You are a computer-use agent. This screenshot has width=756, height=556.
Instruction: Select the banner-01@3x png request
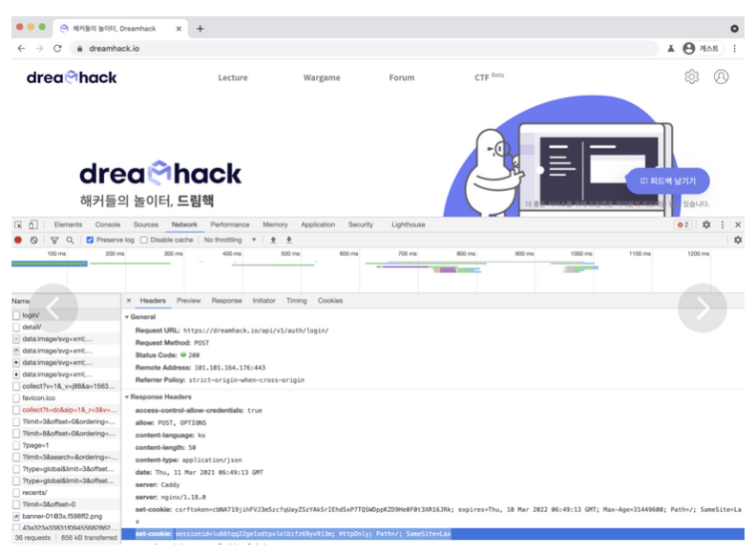pyautogui.click(x=66, y=517)
